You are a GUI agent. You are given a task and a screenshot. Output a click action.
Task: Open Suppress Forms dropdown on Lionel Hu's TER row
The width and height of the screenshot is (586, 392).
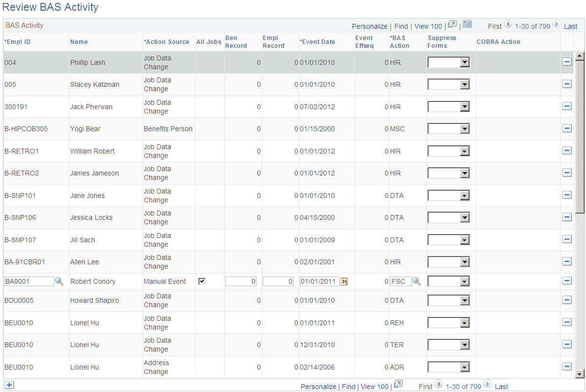coord(464,345)
